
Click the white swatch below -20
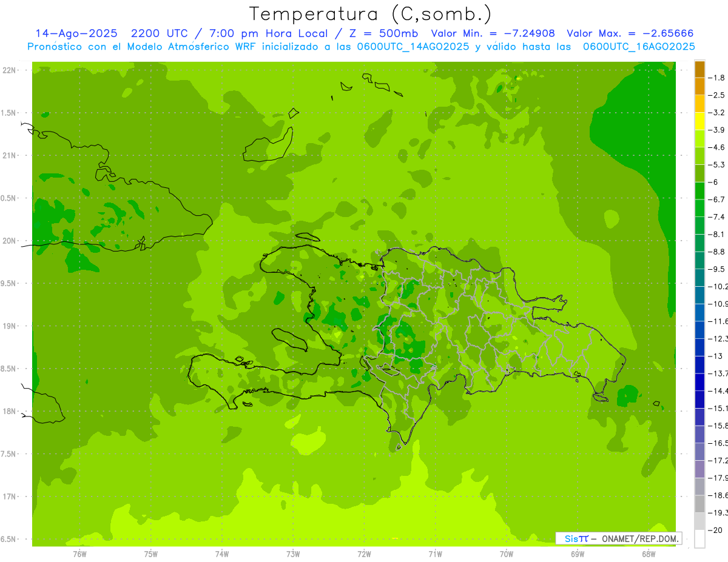coord(699,538)
